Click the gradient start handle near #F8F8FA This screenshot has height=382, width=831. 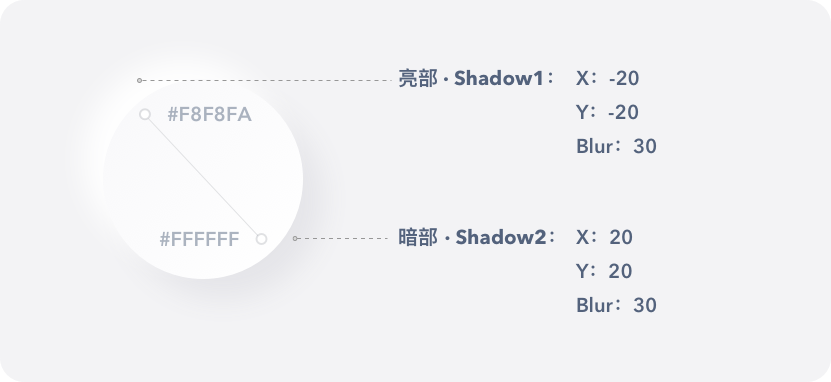[145, 114]
